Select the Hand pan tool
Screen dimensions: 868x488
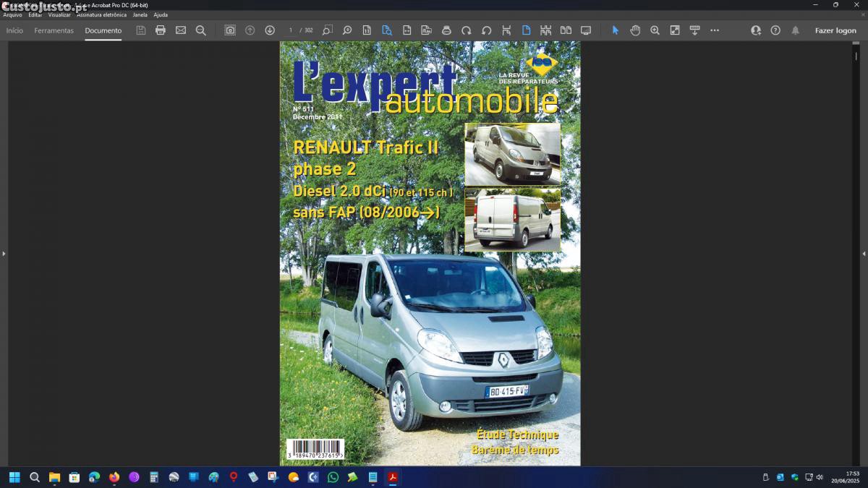(635, 30)
